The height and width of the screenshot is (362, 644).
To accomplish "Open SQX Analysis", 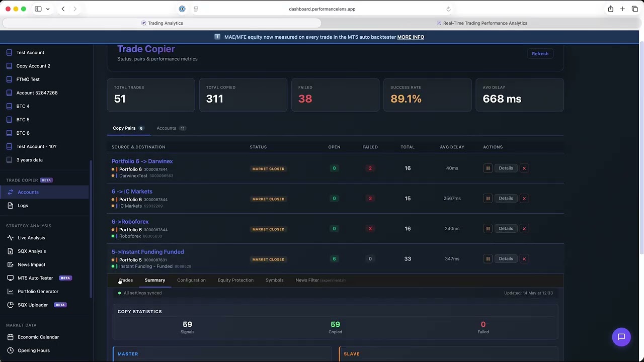I will click(32, 251).
